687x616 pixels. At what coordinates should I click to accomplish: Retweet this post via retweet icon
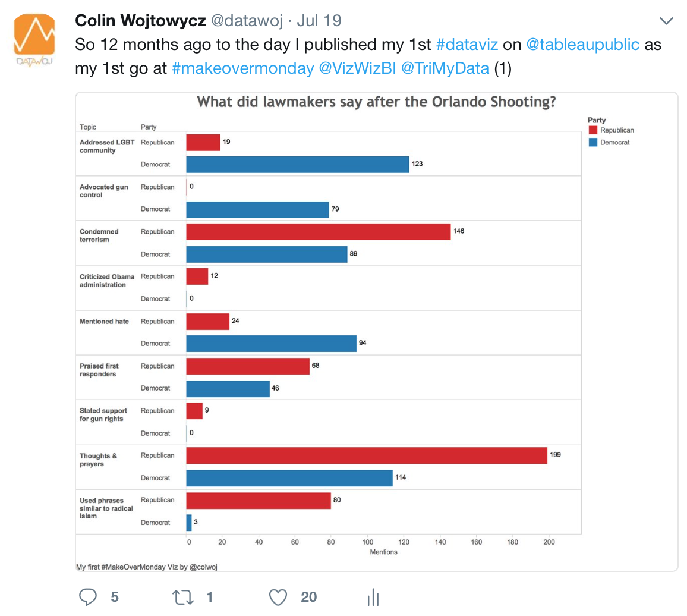[182, 597]
